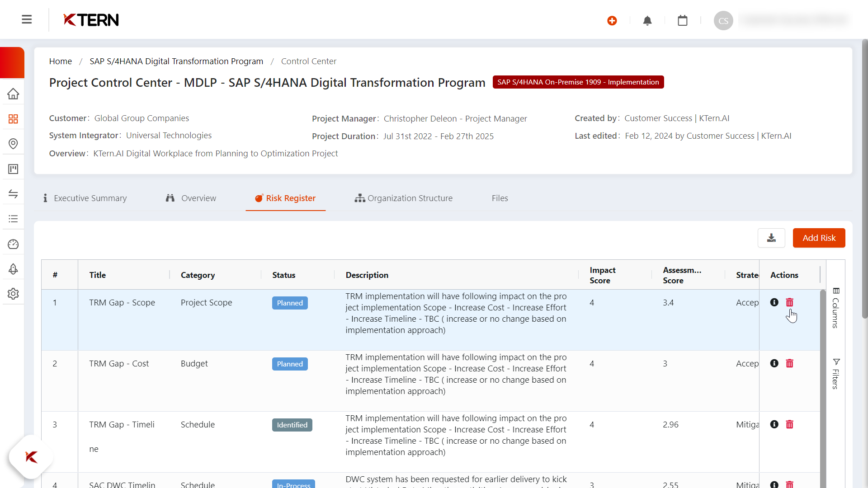Viewport: 868px width, 488px height.
Task: Expand the Filters side panel
Action: [836, 374]
